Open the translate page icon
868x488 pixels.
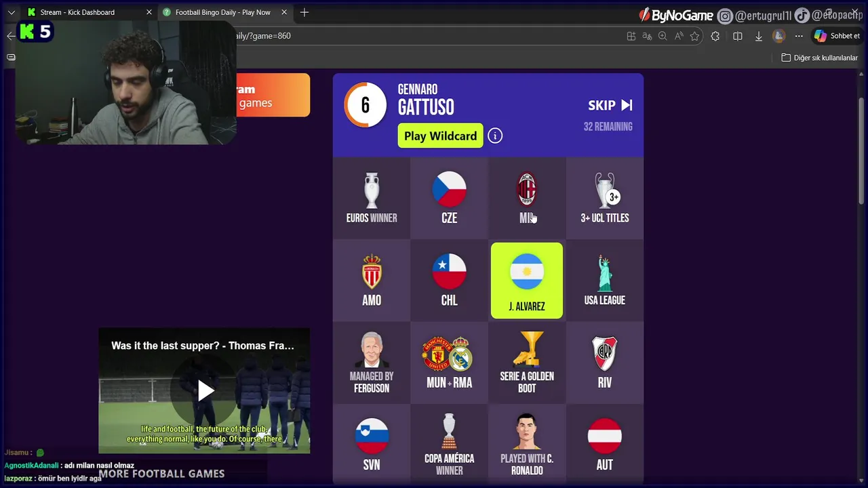tap(647, 36)
